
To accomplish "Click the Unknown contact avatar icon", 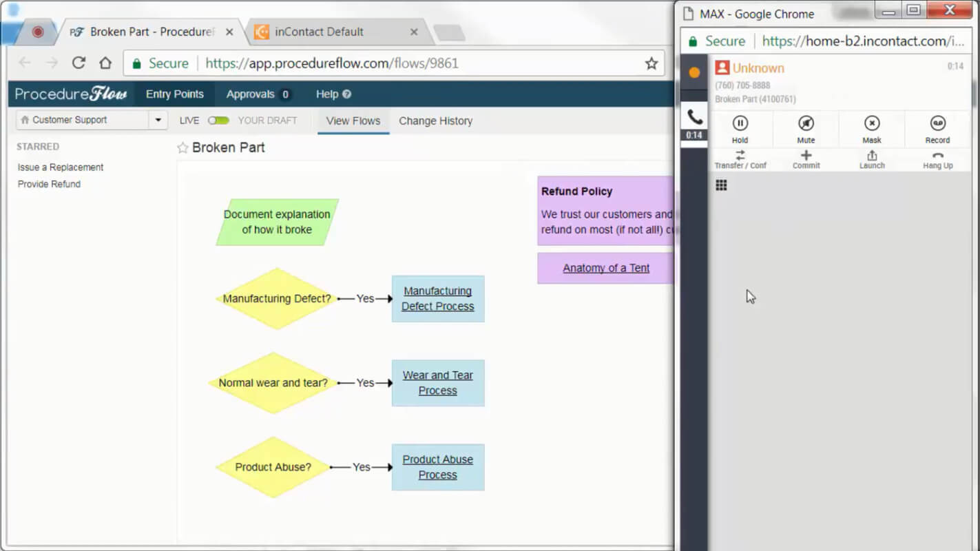I will (722, 67).
